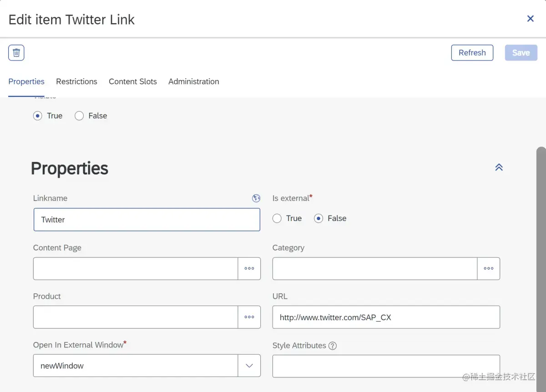
Task: Click the Save button
Action: point(521,53)
